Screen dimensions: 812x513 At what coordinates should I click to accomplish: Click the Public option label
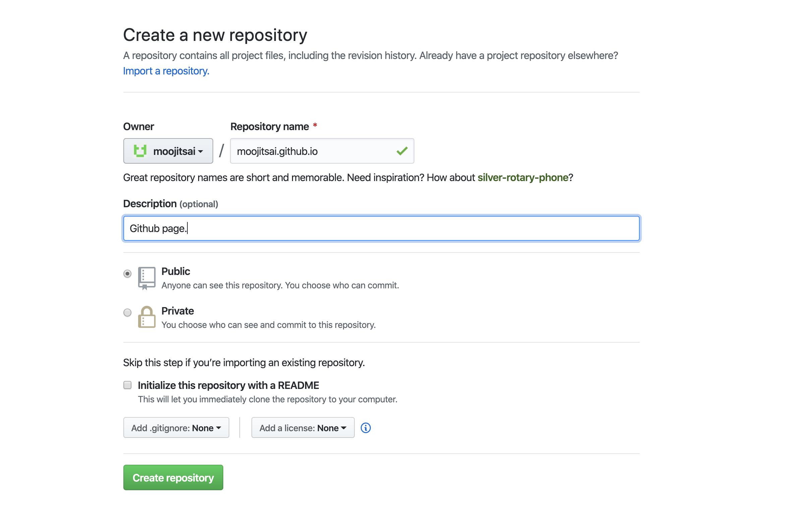point(176,271)
